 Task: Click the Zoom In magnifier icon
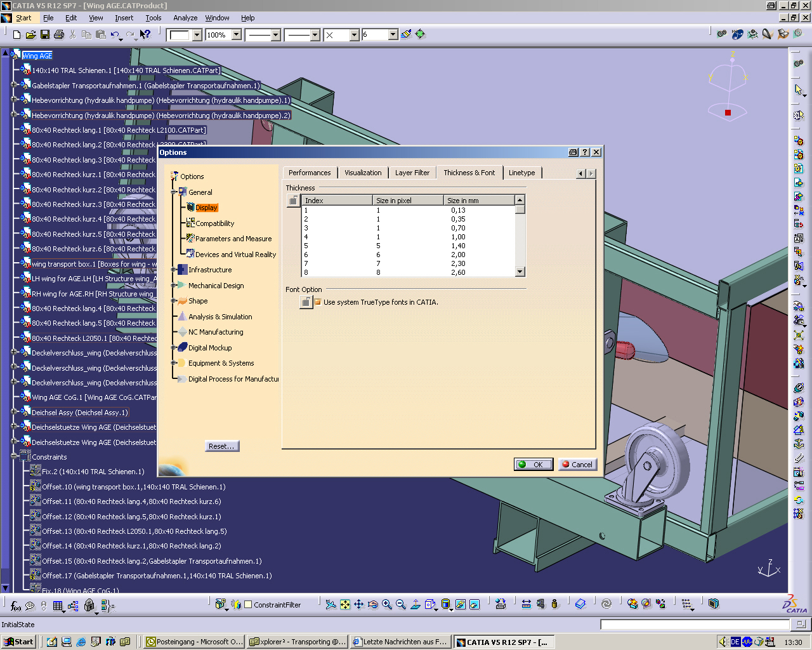coord(386,604)
